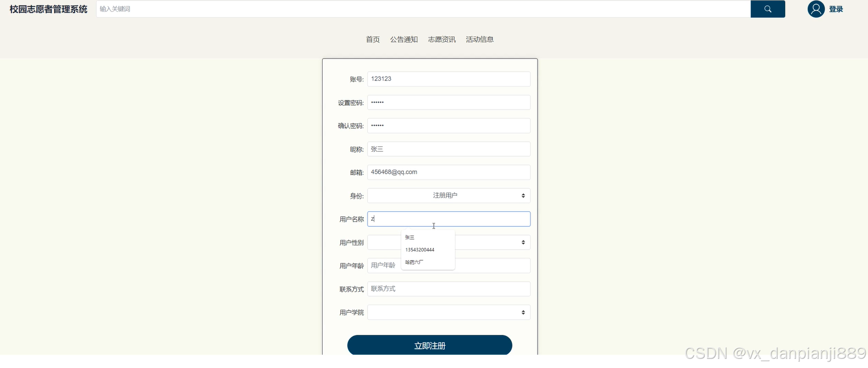
Task: Open the 身份 dropdown showing 注册用户
Action: tap(449, 196)
